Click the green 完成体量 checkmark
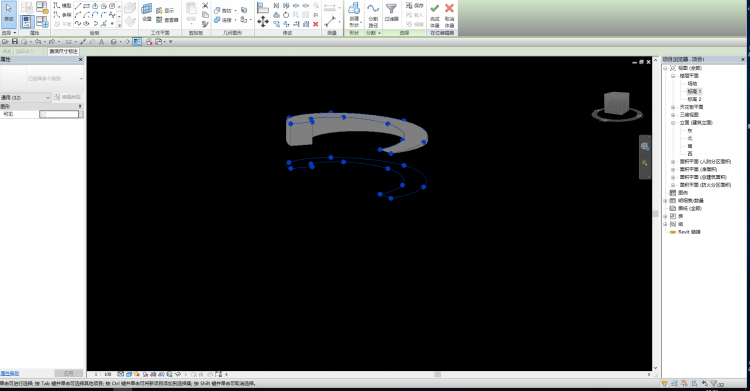This screenshot has width=750, height=391. click(x=434, y=14)
